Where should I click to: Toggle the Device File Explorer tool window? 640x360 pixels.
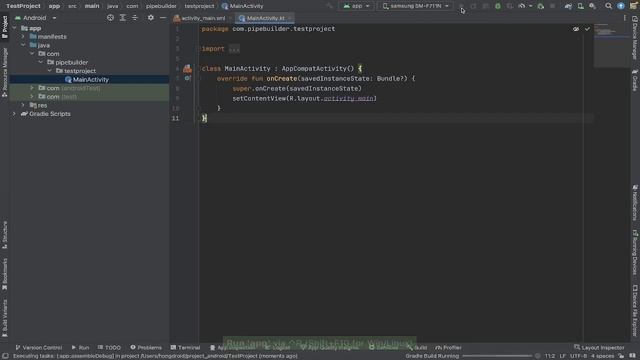point(635,311)
